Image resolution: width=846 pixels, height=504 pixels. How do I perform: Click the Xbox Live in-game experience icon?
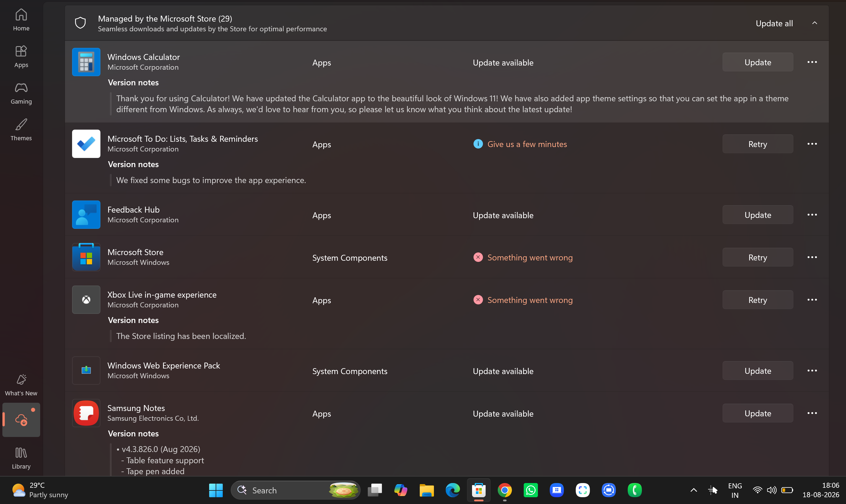(x=86, y=300)
